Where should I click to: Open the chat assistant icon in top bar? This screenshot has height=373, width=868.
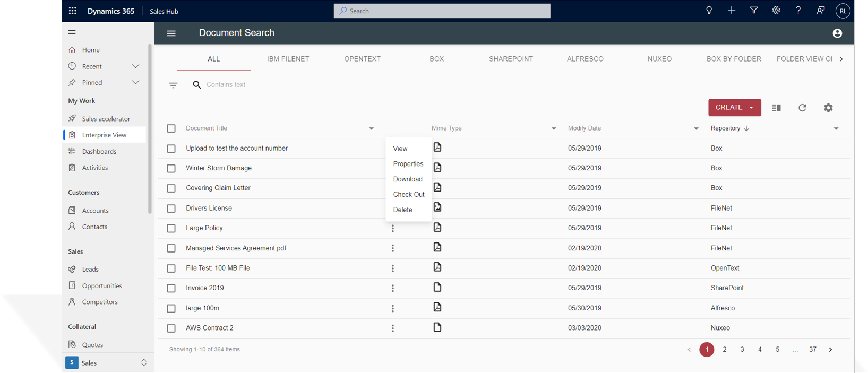[x=820, y=10]
